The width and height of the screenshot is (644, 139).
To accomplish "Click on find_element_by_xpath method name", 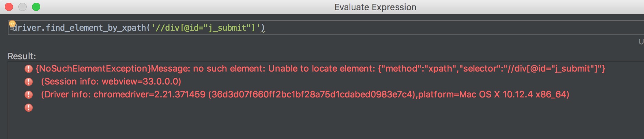I will click(x=96, y=28).
